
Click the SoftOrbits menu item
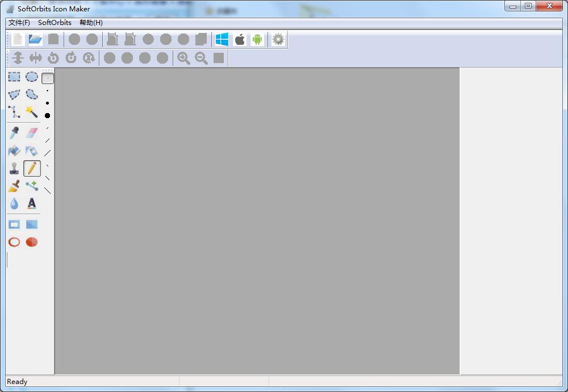(55, 22)
